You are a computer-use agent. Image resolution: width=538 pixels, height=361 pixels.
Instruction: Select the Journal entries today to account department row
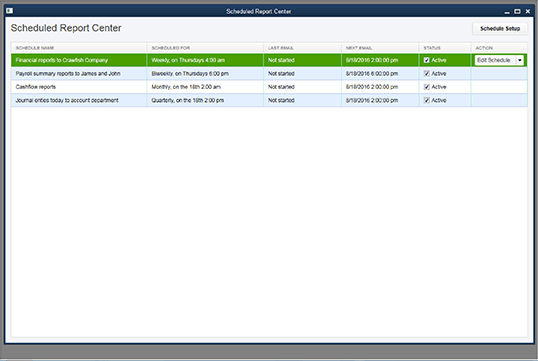[269, 100]
